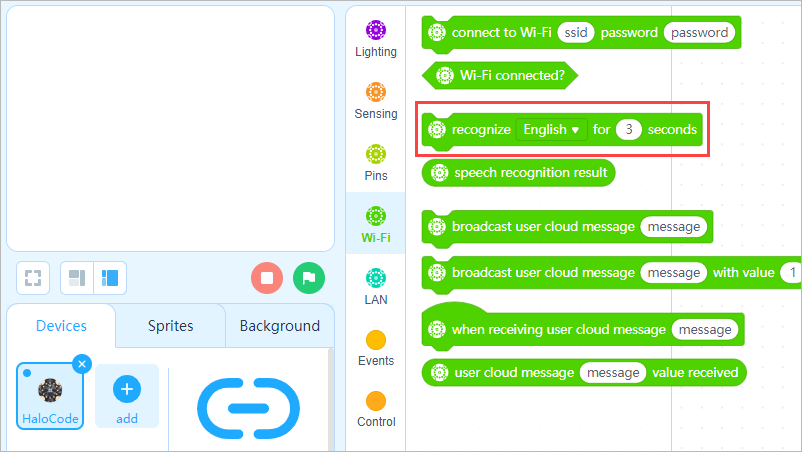The height and width of the screenshot is (452, 802).
Task: Click the seconds value field
Action: pos(628,129)
